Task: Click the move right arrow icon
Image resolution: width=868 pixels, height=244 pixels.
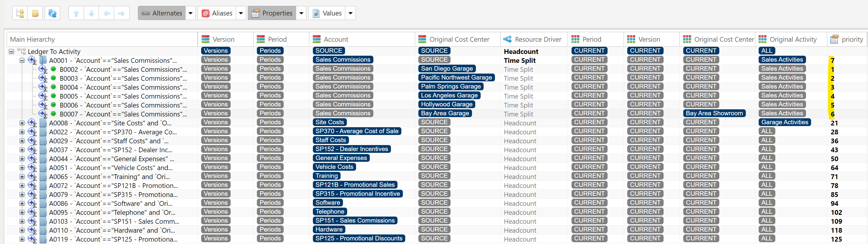Action: 122,13
